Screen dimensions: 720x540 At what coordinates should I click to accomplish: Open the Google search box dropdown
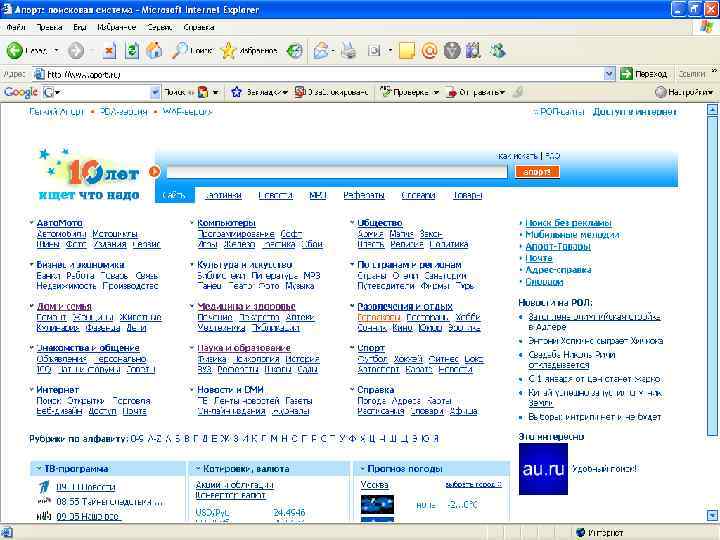[155, 92]
